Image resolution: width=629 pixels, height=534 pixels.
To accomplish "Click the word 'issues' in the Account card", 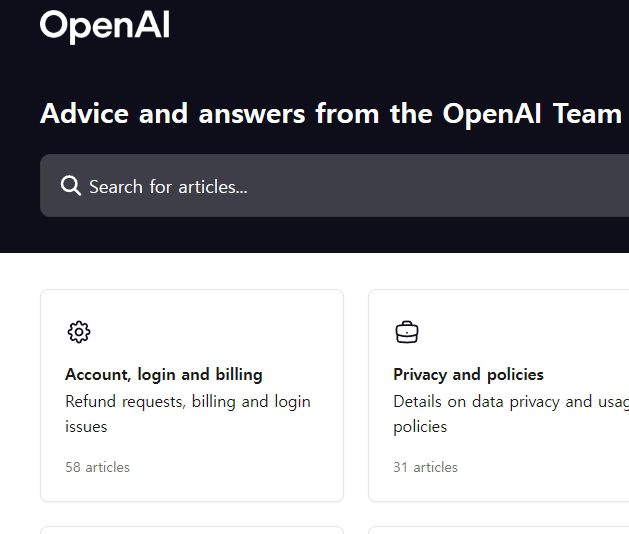I will point(86,427).
